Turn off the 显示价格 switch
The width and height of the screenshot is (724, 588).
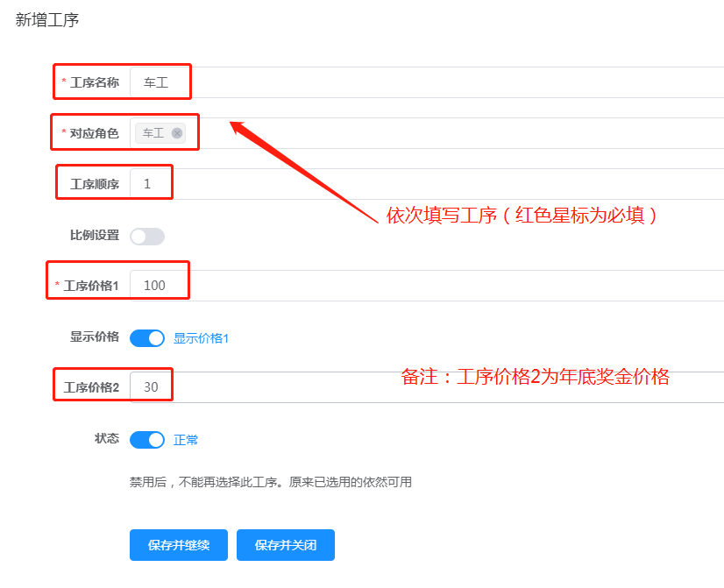(x=146, y=337)
